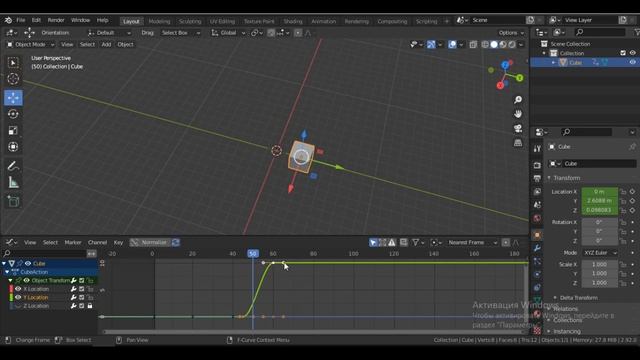The width and height of the screenshot is (640, 360).
Task: Click the Help menu
Action: (102, 20)
